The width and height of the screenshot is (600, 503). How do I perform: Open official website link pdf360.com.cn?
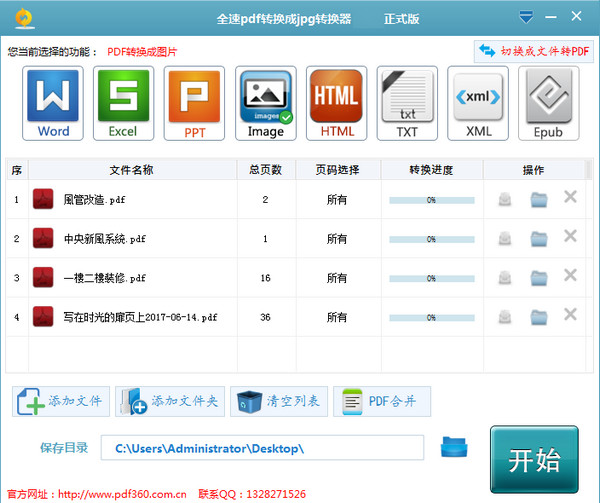(122, 494)
